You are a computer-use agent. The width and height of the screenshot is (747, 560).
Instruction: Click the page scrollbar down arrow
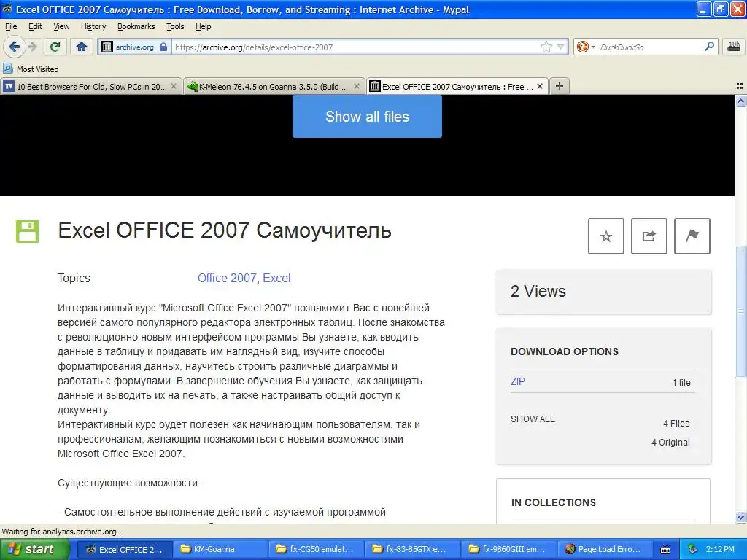point(740,517)
